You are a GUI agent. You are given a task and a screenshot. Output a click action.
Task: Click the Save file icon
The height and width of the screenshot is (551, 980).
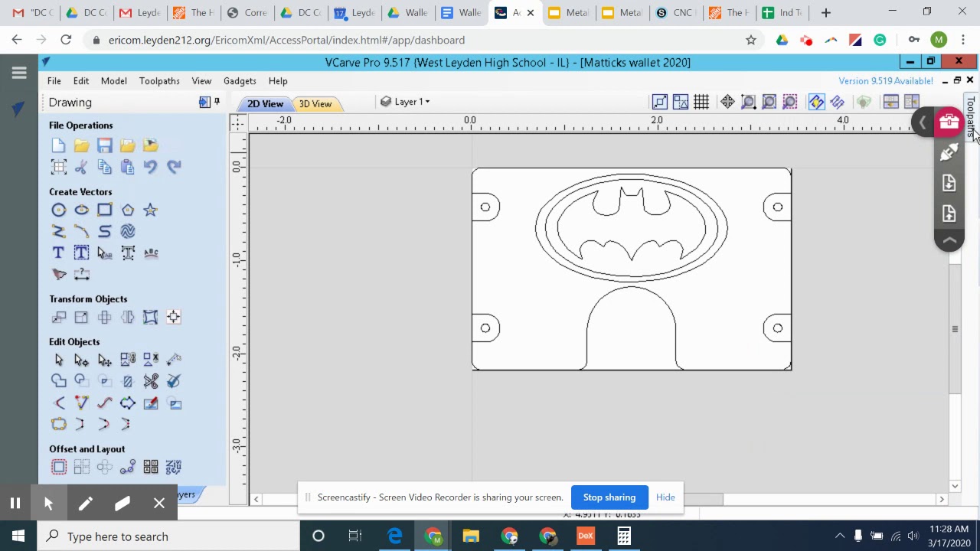point(105,145)
